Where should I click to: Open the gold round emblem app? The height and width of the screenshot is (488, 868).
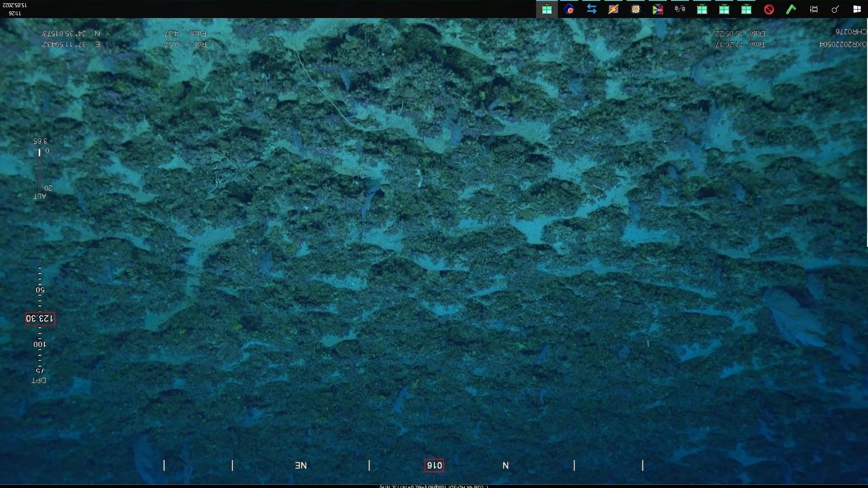tap(636, 9)
